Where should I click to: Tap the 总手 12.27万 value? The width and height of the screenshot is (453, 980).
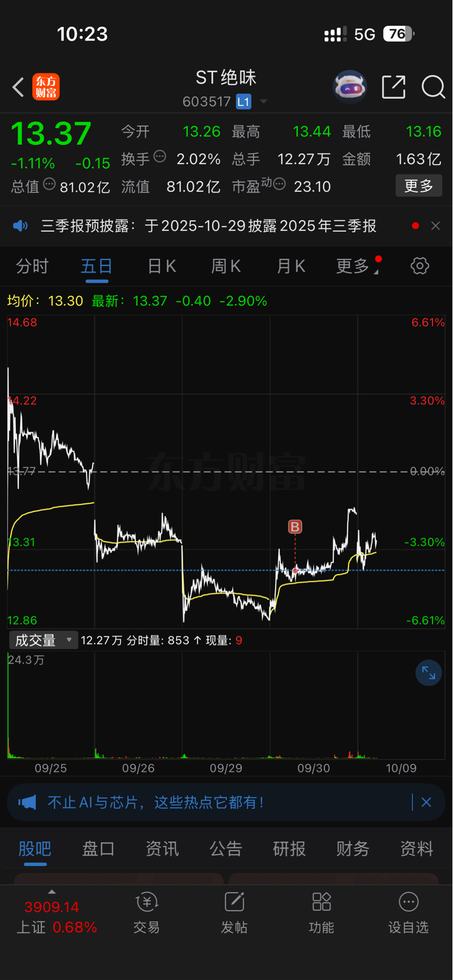point(304,159)
